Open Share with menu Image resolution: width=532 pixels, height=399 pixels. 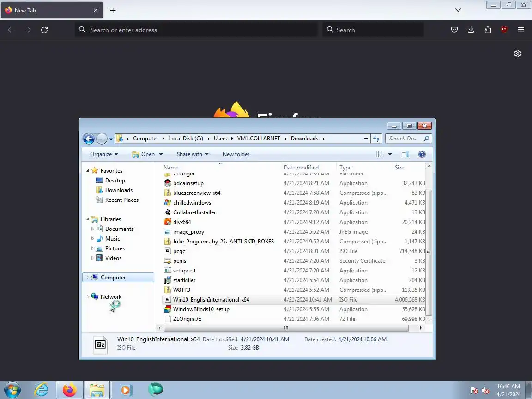click(x=193, y=154)
